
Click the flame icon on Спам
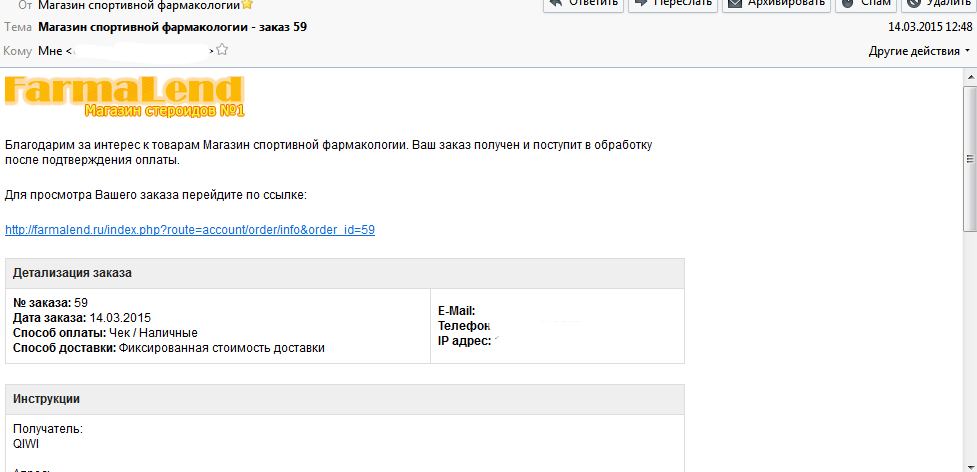[847, 3]
